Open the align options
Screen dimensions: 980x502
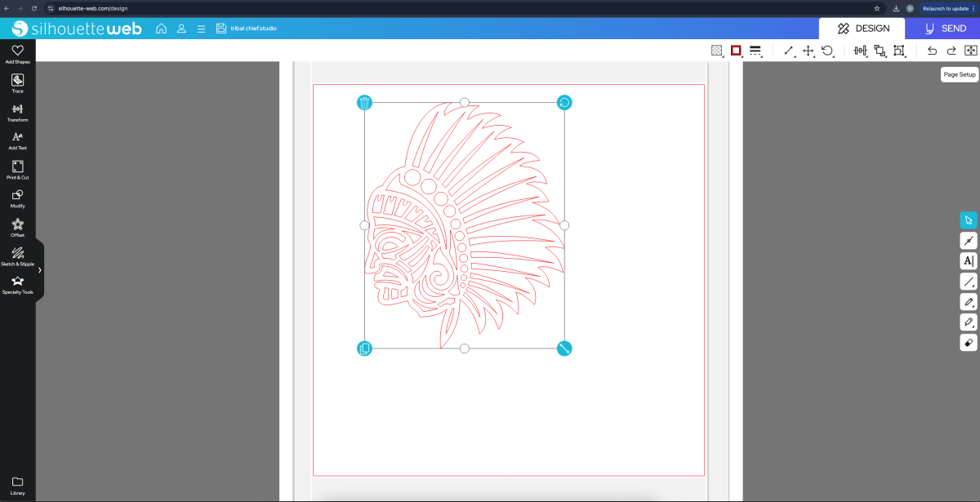[861, 51]
